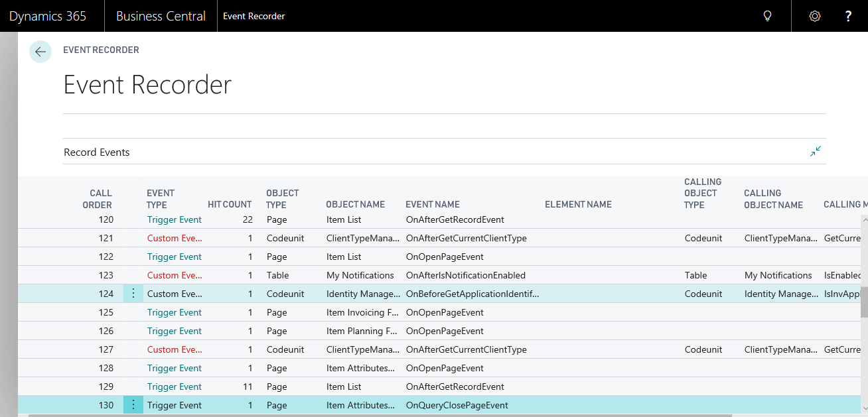Sort by Hit Count column header
This screenshot has height=417, width=868.
(230, 204)
